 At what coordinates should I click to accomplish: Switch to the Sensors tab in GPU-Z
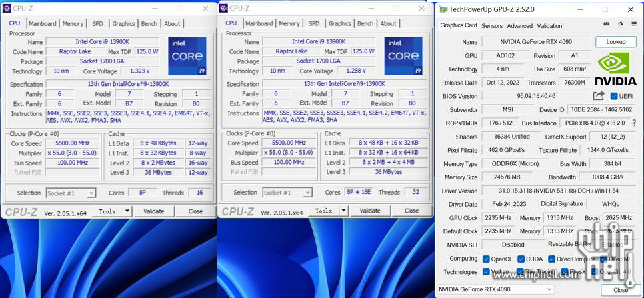(492, 26)
